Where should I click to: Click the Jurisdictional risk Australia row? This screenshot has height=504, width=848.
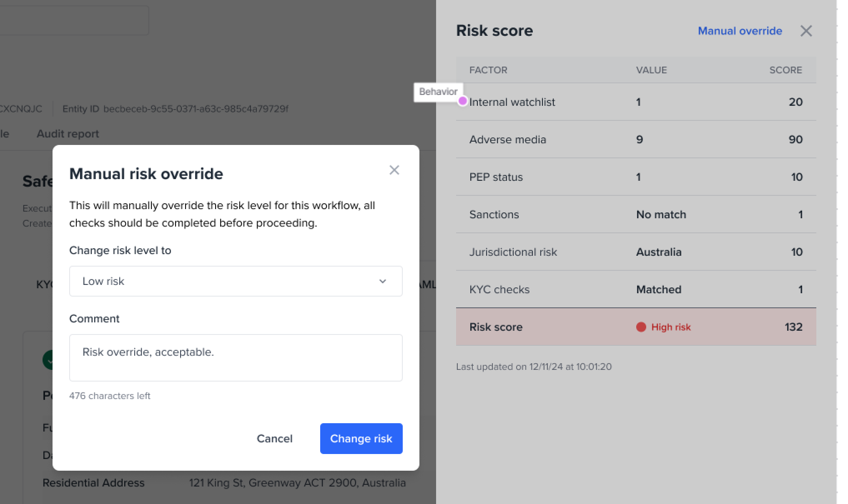click(x=636, y=252)
